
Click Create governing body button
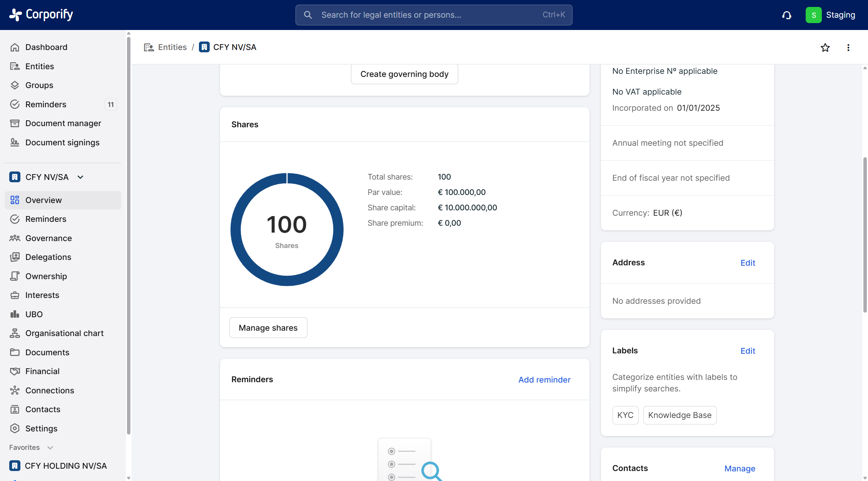404,74
